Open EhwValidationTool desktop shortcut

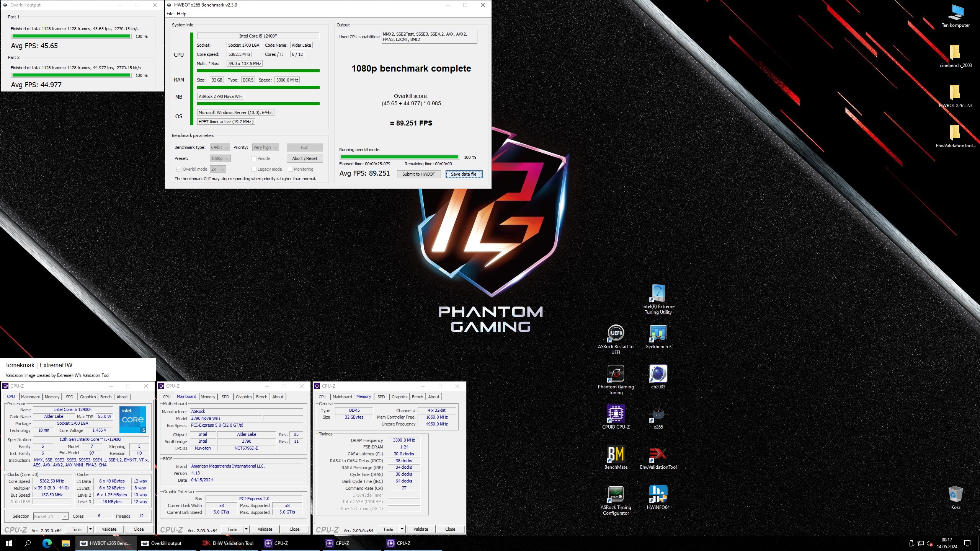pyautogui.click(x=658, y=457)
